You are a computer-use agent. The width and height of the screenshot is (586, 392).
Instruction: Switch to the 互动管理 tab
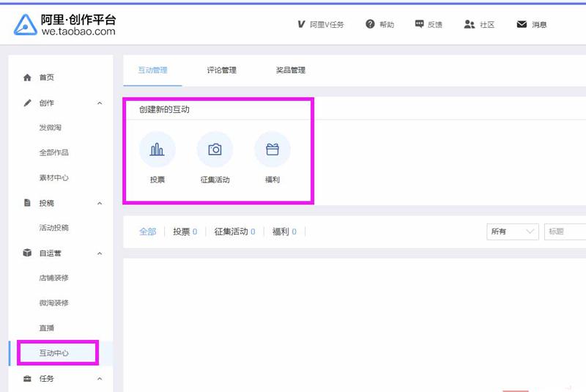click(x=152, y=70)
